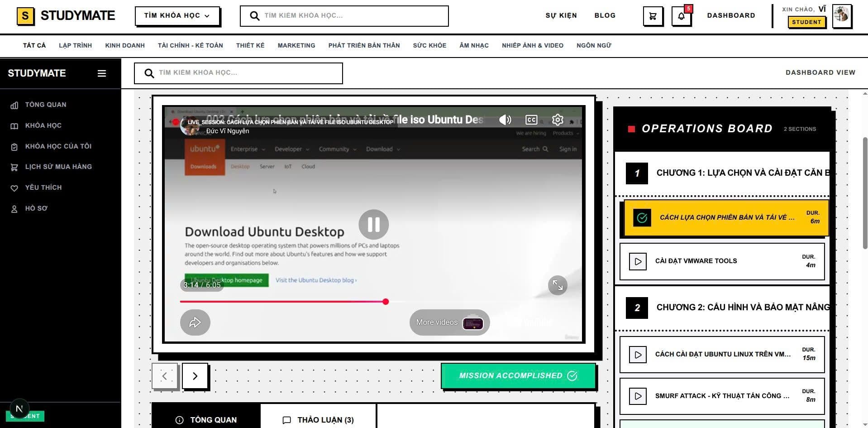Toggle the completed check on the highlighted lesson

642,218
